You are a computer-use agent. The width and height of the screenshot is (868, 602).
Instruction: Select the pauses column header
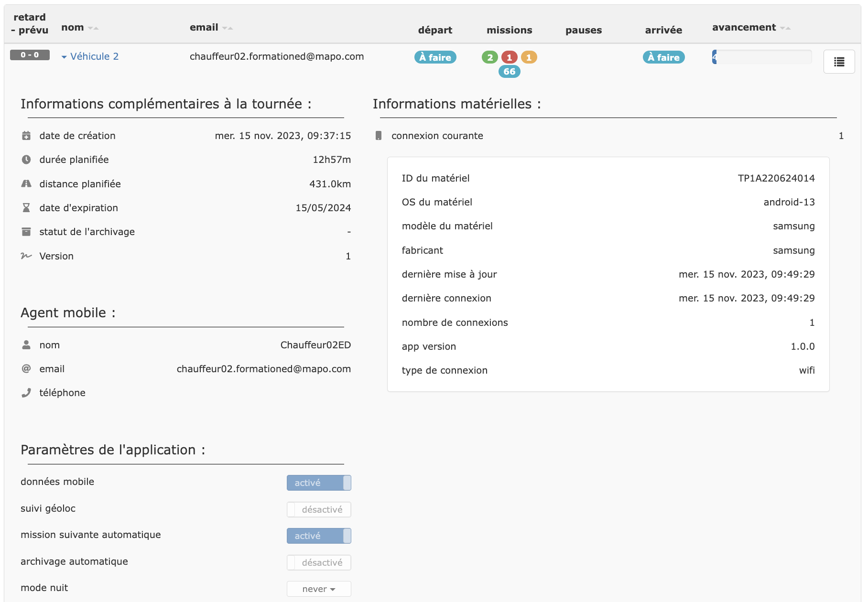tap(583, 30)
